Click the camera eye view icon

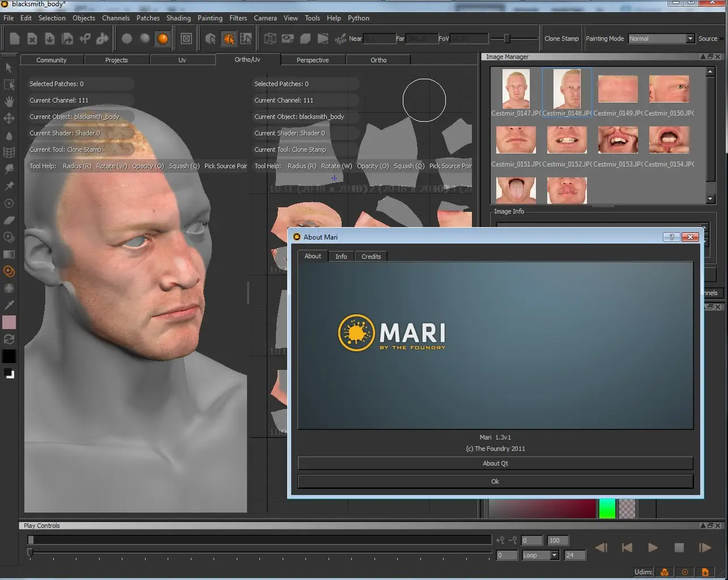coord(288,39)
